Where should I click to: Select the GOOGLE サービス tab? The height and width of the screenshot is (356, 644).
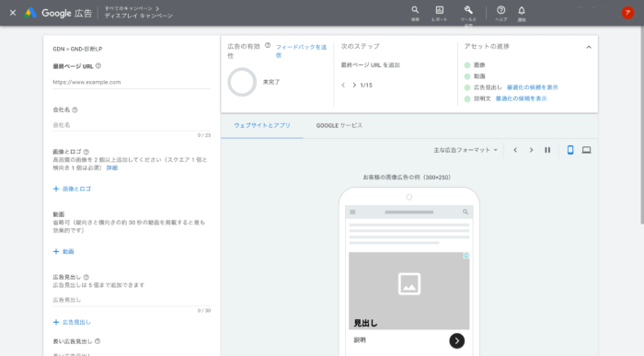(339, 126)
